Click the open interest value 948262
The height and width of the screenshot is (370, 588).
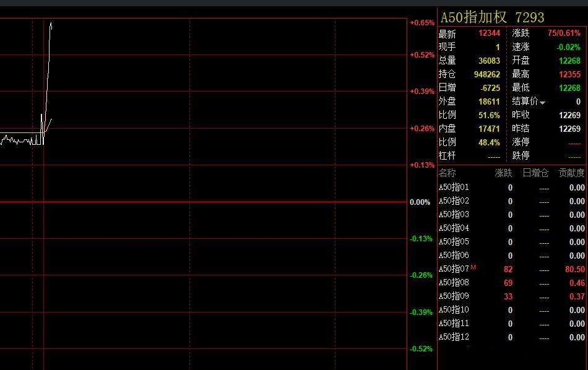[487, 74]
